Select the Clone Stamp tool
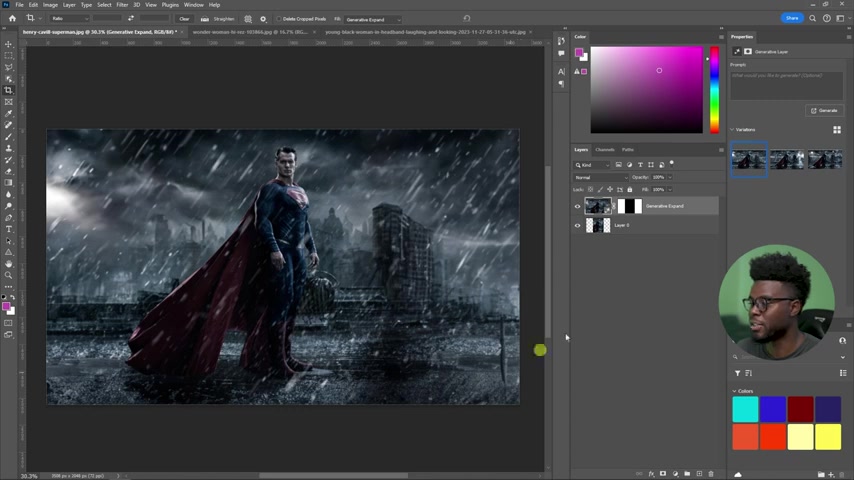The width and height of the screenshot is (854, 480). (8, 148)
